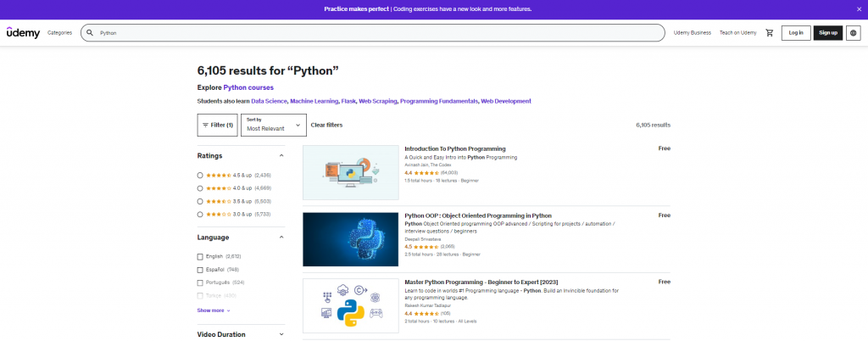Open the language globe selector

854,32
